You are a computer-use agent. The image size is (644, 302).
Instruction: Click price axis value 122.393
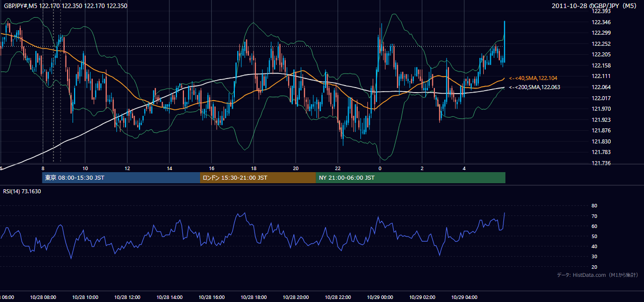(x=601, y=11)
